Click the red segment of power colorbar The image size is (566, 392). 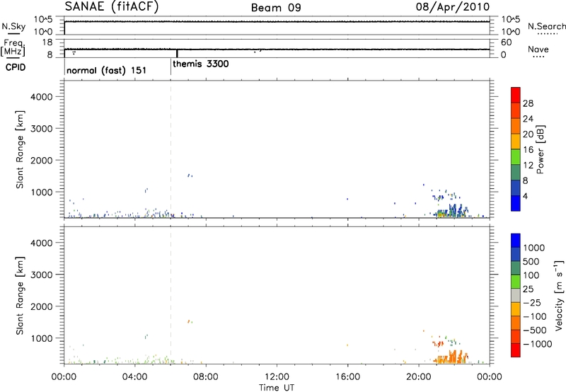click(x=516, y=96)
